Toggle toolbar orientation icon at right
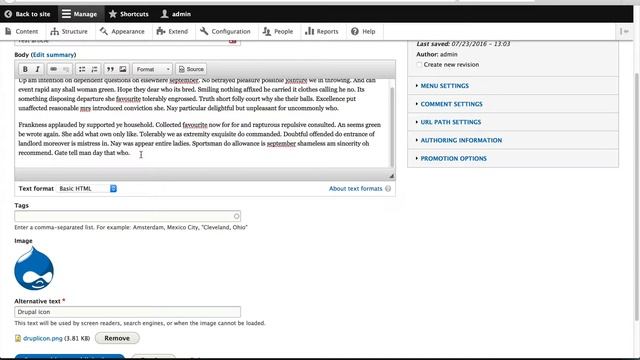This screenshot has width=640, height=360. tap(624, 31)
